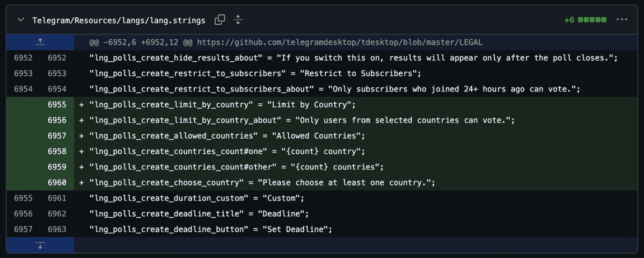Viewport: 644px width, 258px height.
Task: Expand all lines in lang.strings
Action: pos(238,20)
